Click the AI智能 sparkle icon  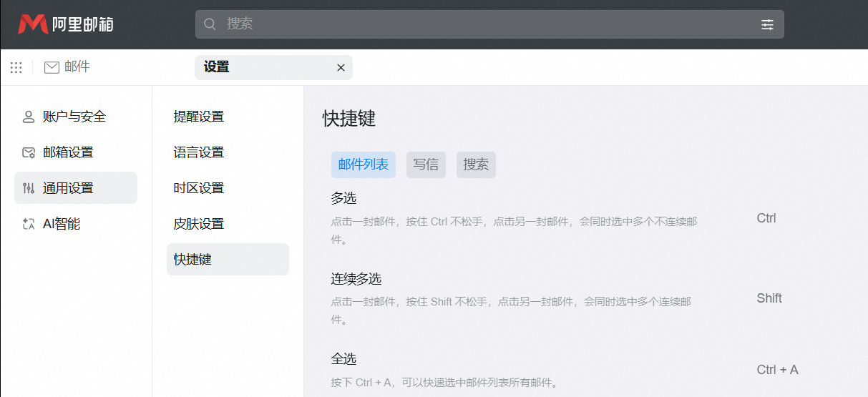[29, 224]
